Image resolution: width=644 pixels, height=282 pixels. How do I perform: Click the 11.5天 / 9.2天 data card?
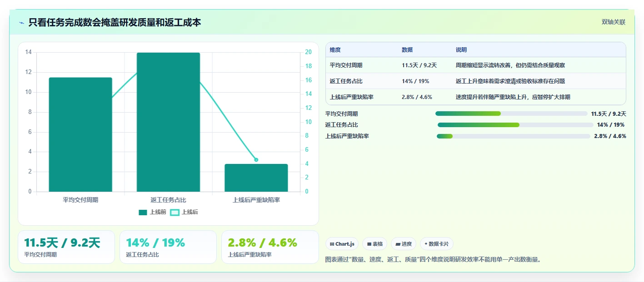tap(66, 247)
